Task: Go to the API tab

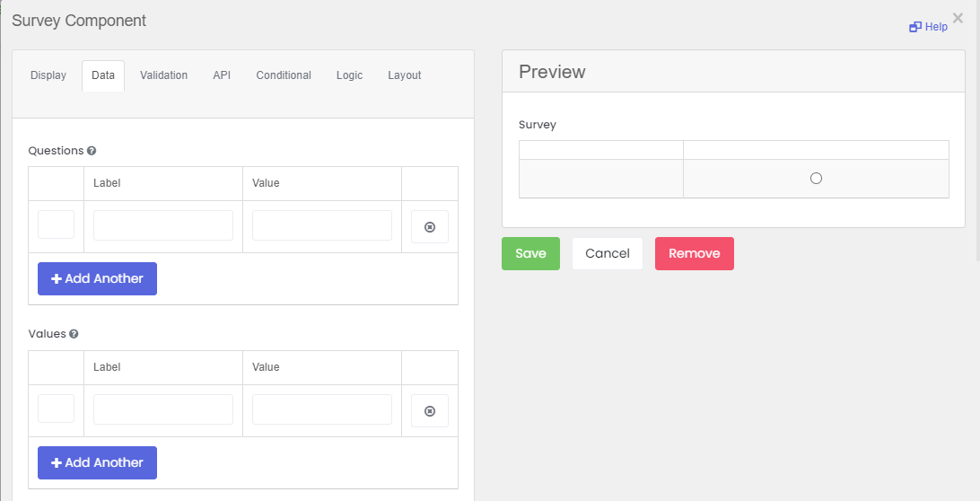Action: coord(222,75)
